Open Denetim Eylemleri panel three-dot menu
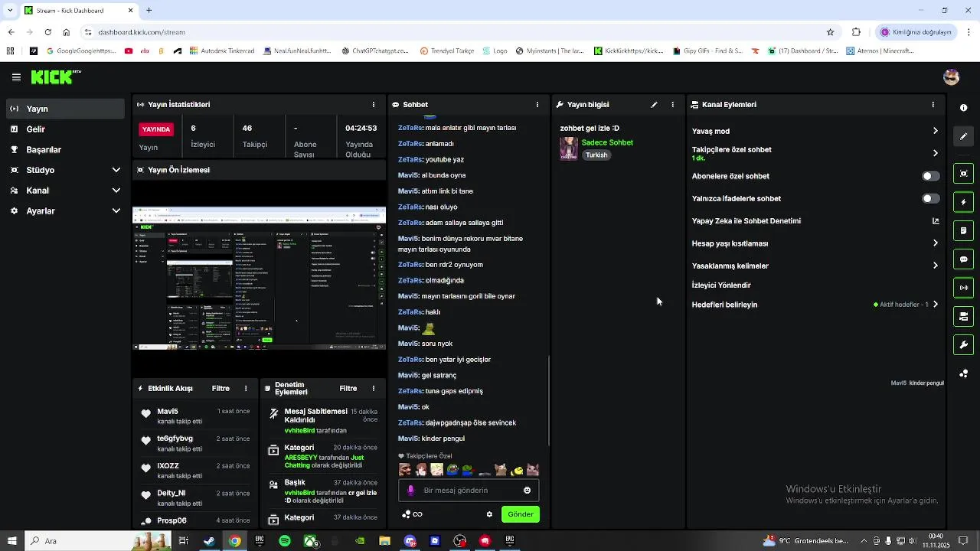 tap(374, 389)
